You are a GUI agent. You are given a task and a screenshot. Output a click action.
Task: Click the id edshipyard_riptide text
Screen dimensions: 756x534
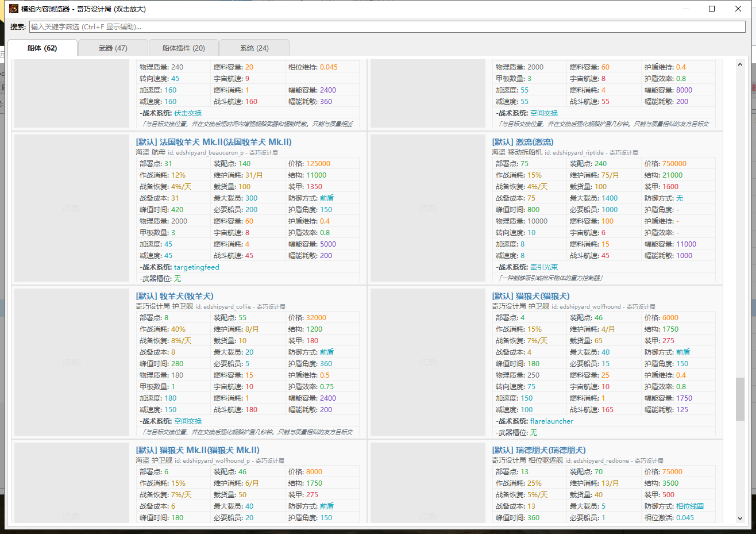click(574, 153)
